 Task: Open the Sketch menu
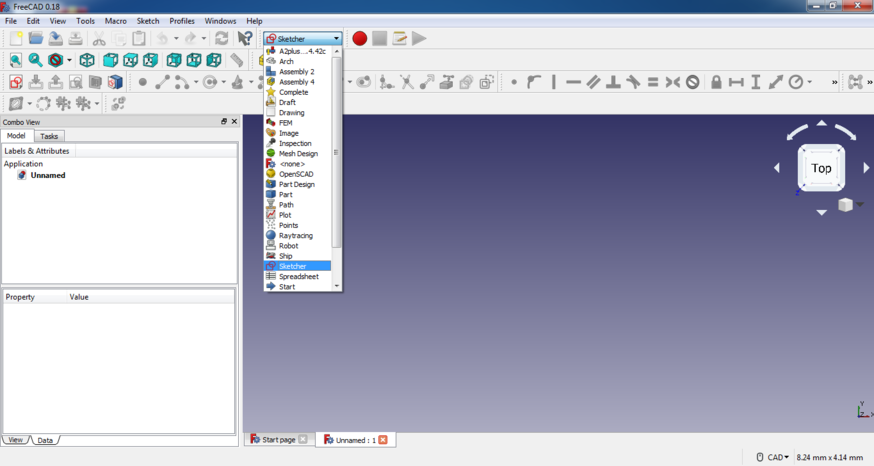pyautogui.click(x=148, y=21)
